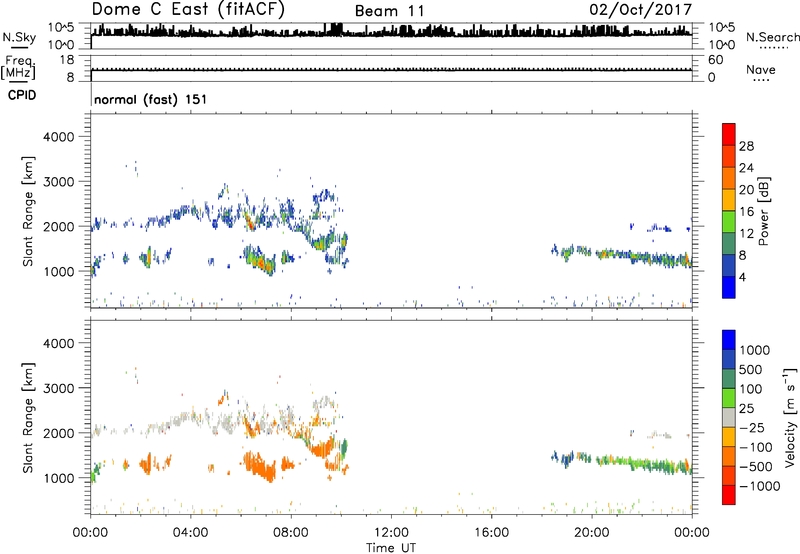Click the '2000' tick on the velocity panel
The image size is (800, 554).
coord(58,433)
